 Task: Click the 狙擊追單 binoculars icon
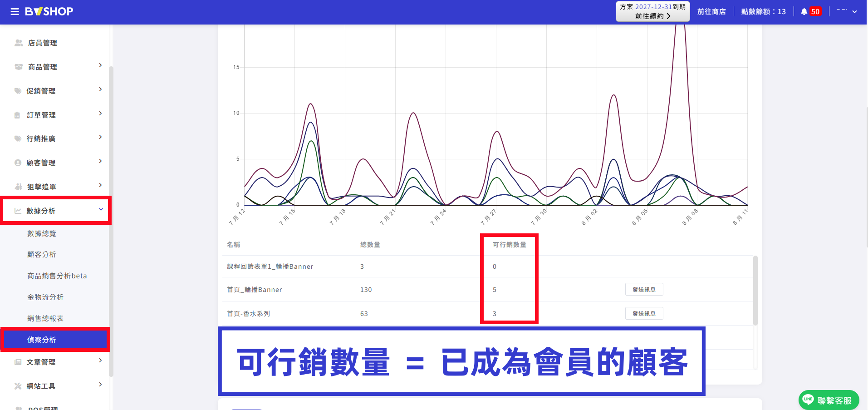(x=18, y=187)
